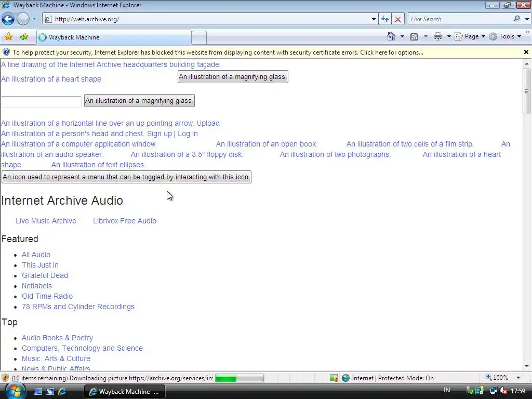The width and height of the screenshot is (532, 399).
Task: Open the This Just In link
Action: (40, 265)
